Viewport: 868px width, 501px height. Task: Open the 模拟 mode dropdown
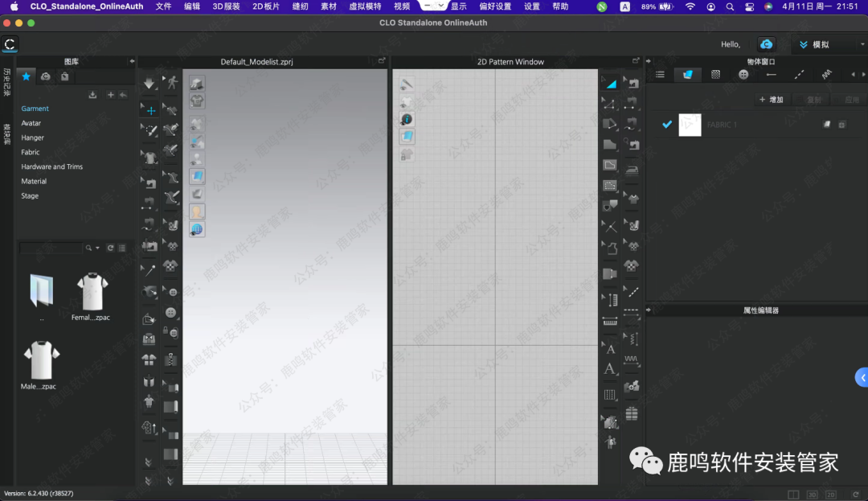click(x=829, y=44)
